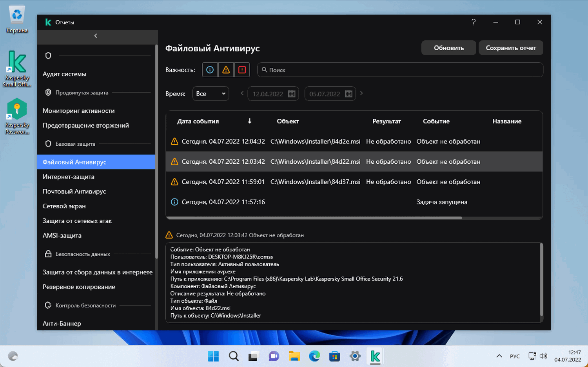This screenshot has height=367, width=588.
Task: Toggle the yellow warning severity filter
Action: point(226,70)
